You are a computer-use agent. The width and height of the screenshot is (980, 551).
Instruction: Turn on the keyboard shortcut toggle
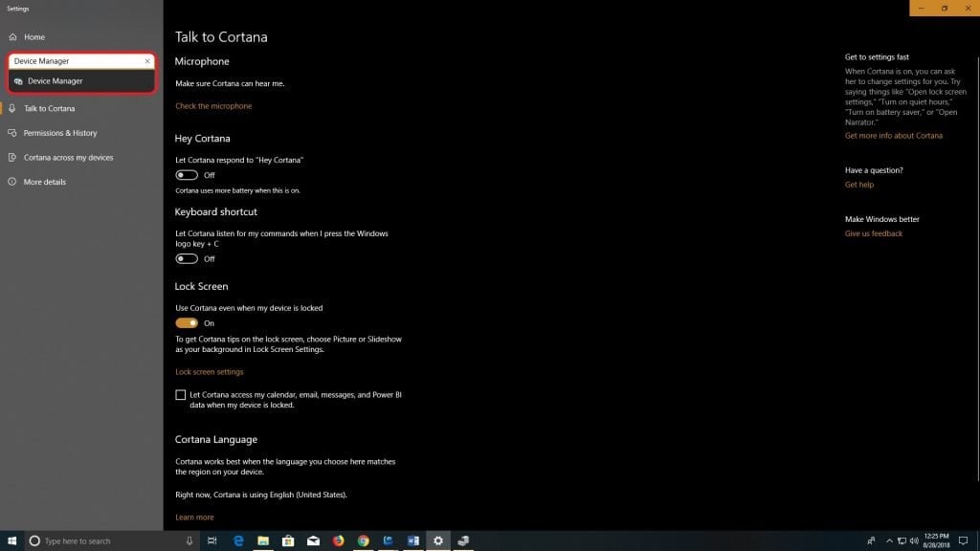tap(187, 258)
